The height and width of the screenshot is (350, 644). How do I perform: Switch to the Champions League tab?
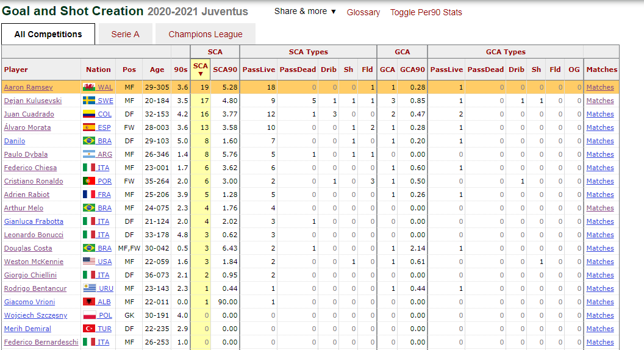pos(206,34)
